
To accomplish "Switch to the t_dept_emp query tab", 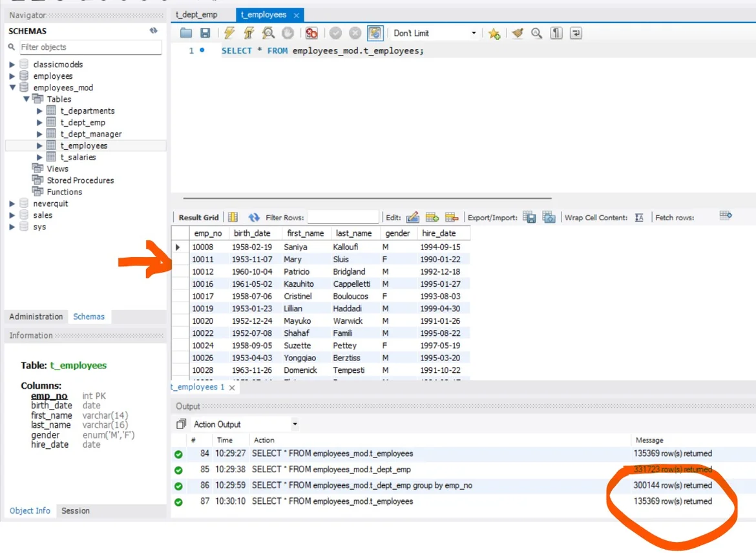I will click(x=196, y=14).
